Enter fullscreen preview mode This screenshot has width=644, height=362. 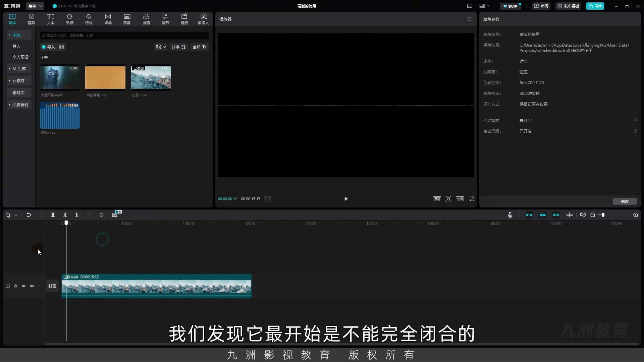click(472, 199)
